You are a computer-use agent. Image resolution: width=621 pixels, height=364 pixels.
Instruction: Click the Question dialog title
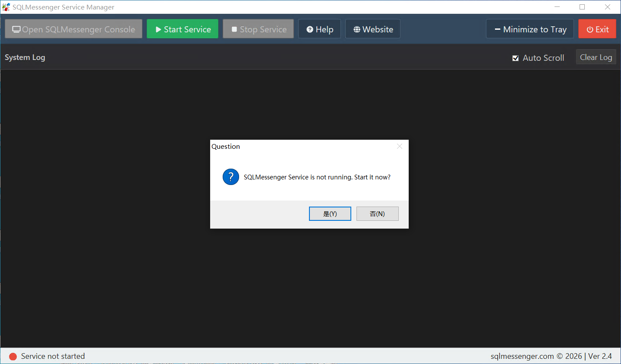pos(226,147)
